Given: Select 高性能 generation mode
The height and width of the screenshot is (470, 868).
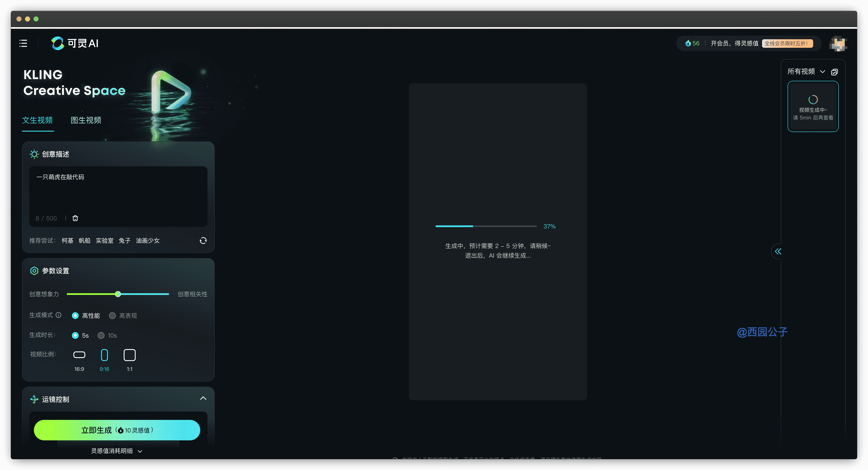Looking at the screenshot, I should click(86, 315).
